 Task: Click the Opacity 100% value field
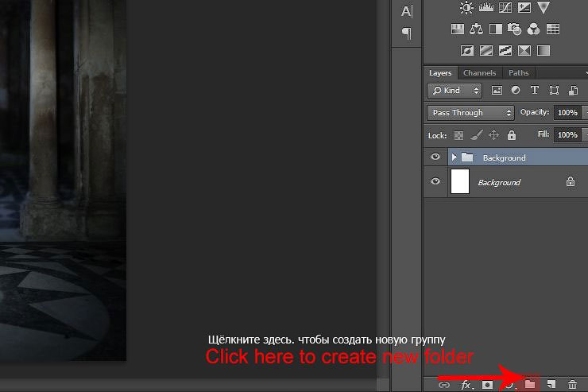(567, 113)
